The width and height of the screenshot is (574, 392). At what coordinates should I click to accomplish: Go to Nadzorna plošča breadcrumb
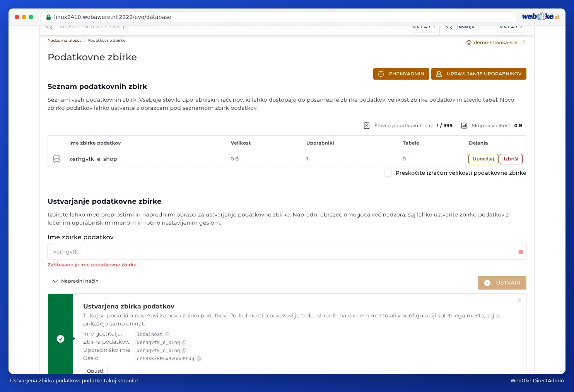tap(65, 41)
